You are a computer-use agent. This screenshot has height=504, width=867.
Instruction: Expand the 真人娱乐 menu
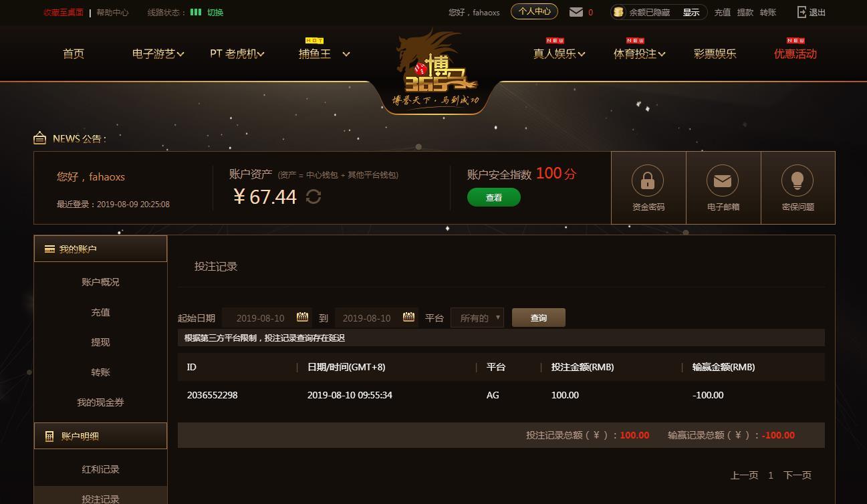559,53
